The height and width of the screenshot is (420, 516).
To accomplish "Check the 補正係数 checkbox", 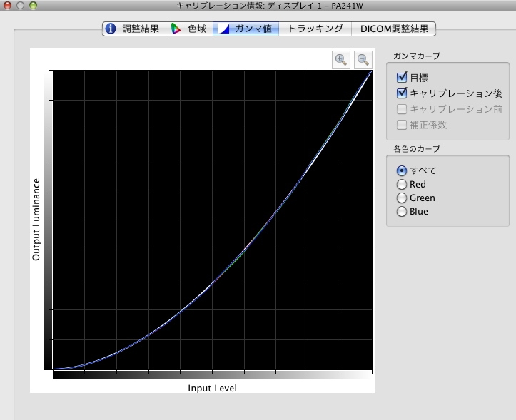I will pos(402,125).
